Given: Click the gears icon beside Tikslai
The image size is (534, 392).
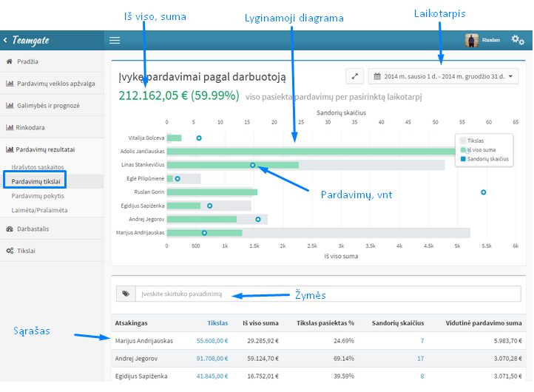Looking at the screenshot, I should pyautogui.click(x=10, y=251).
